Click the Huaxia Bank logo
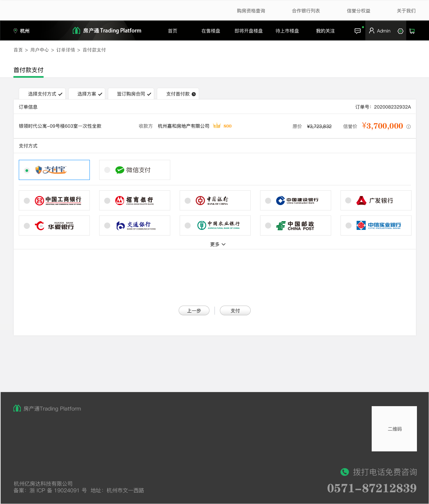 [54, 226]
